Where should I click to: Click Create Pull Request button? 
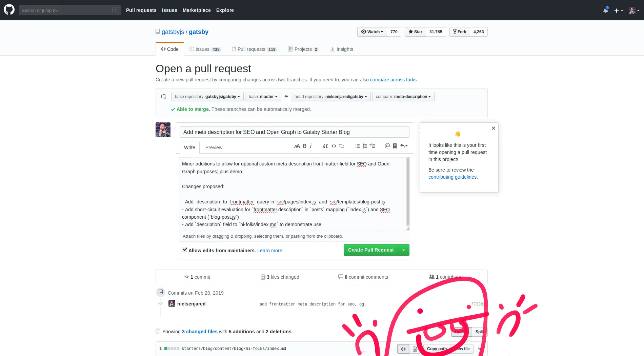(371, 250)
